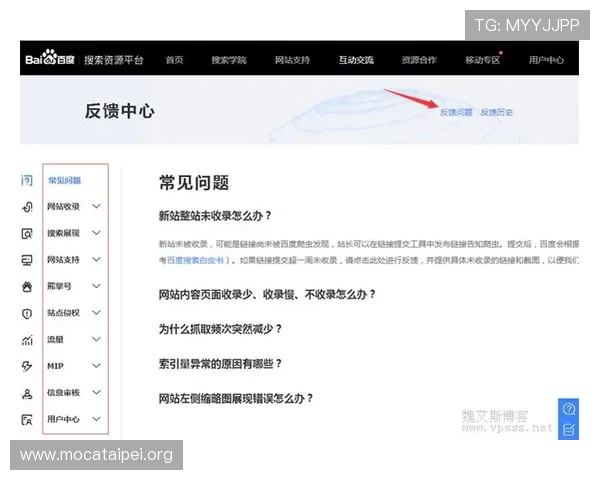
Task: Open question 新站整站未收录怎么办？
Action: coord(215,216)
